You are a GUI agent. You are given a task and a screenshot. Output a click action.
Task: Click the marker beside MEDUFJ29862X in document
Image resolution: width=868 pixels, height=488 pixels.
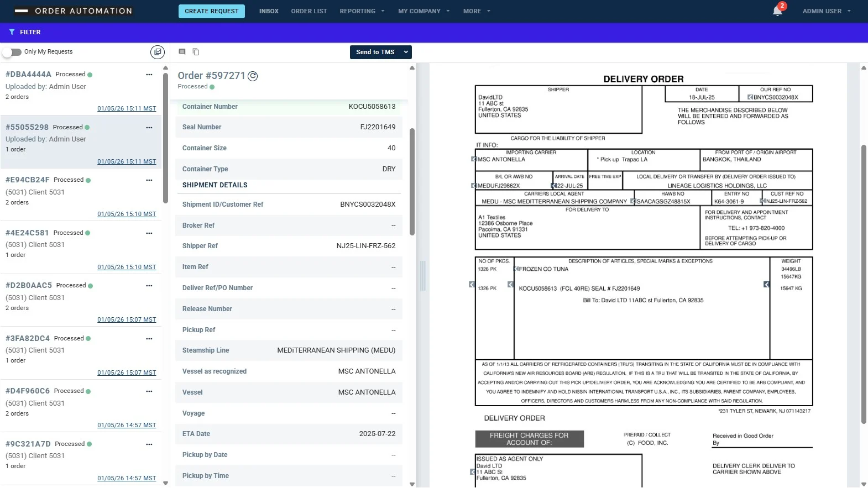[474, 186]
